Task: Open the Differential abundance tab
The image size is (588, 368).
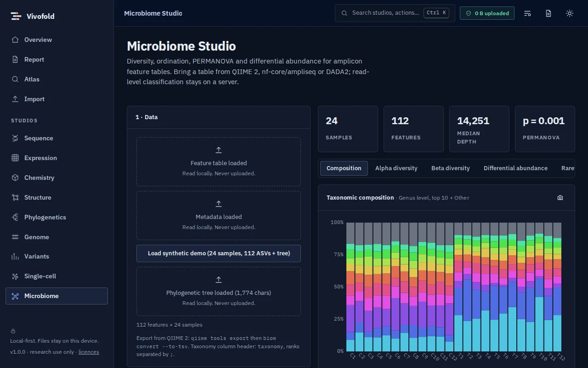Action: 515,168
